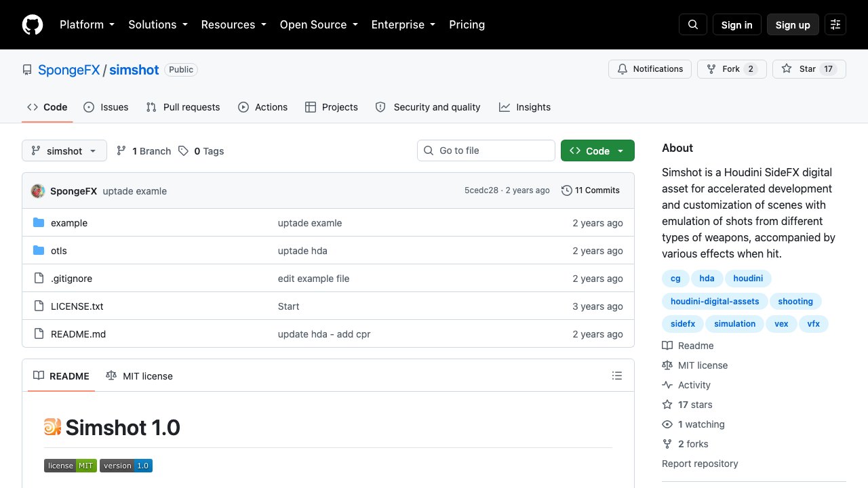The width and height of the screenshot is (868, 488).
Task: Open the vfx topic tag
Action: pyautogui.click(x=814, y=324)
